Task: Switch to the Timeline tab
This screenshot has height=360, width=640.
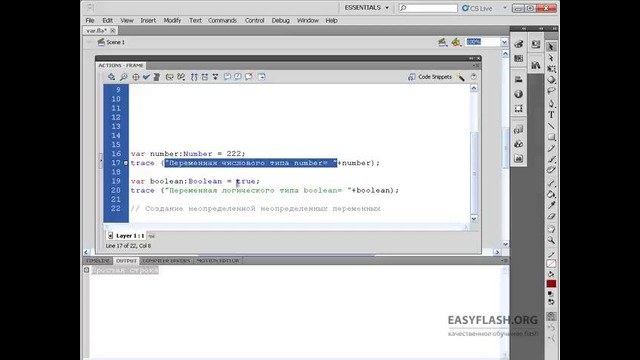Action: (x=98, y=260)
